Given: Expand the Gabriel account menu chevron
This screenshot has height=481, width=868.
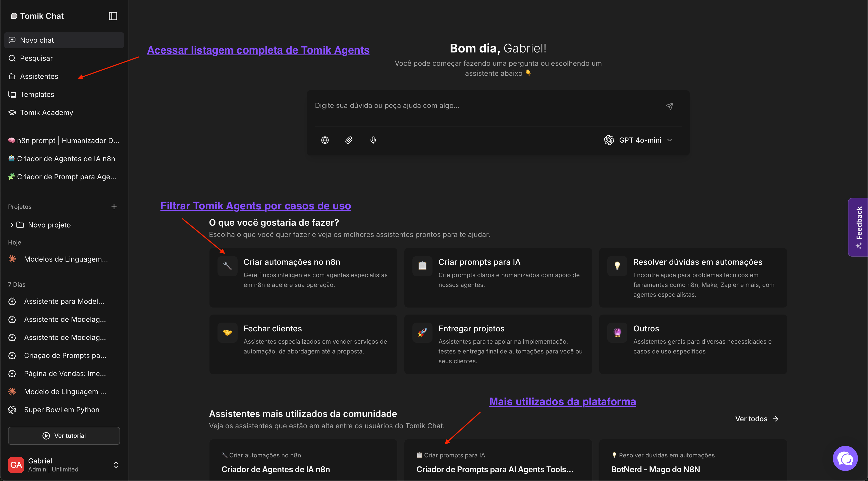Looking at the screenshot, I should tap(116, 465).
